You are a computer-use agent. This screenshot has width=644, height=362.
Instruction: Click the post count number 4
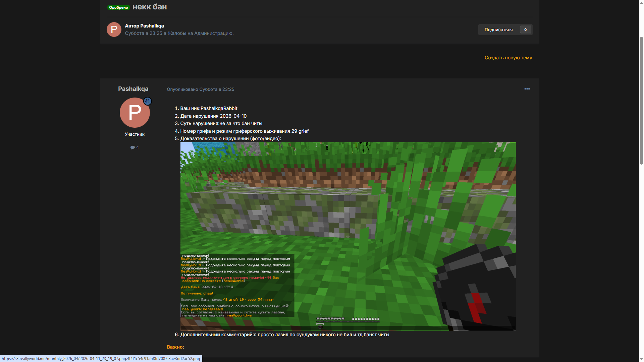[138, 147]
